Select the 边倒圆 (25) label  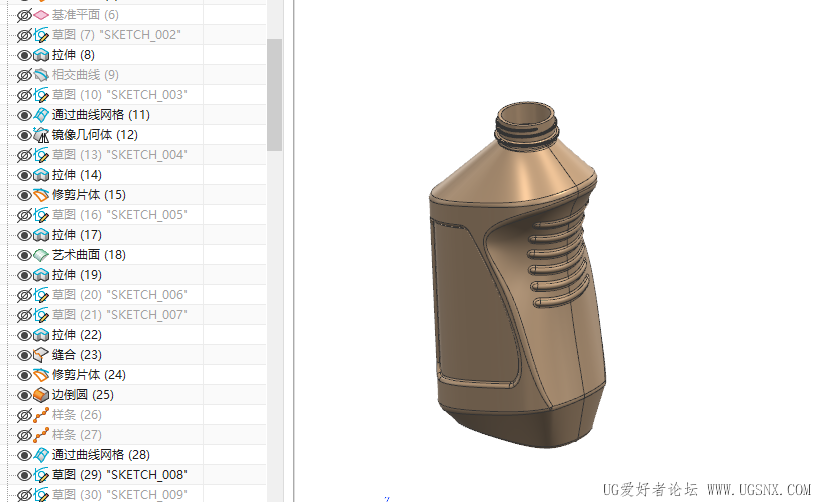pyautogui.click(x=83, y=395)
